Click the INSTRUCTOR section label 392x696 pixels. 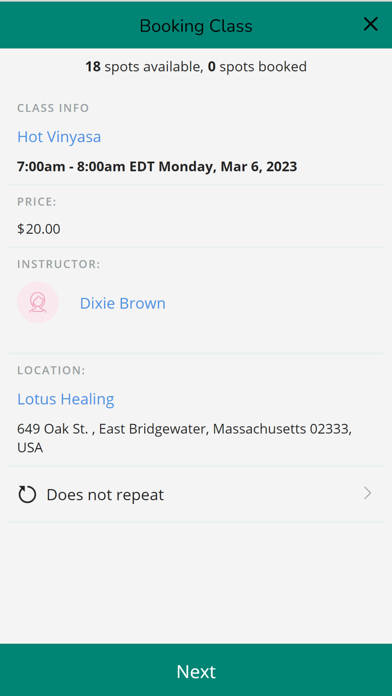pos(59,264)
